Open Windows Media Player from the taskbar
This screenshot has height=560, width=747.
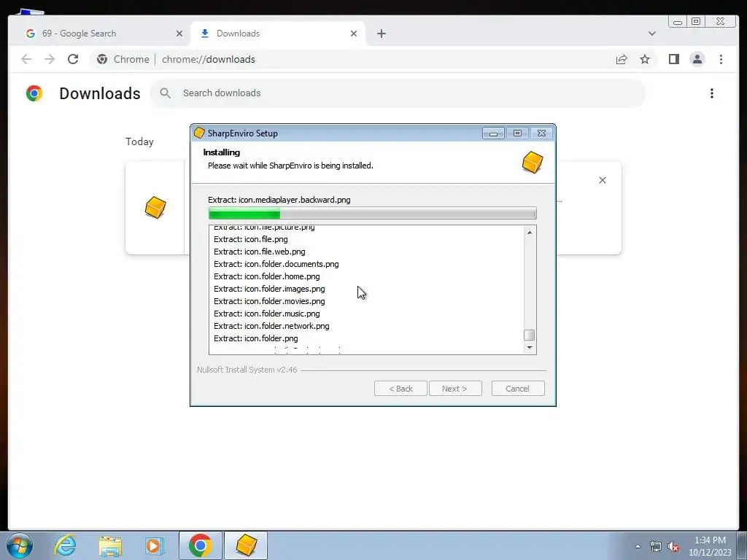click(155, 545)
